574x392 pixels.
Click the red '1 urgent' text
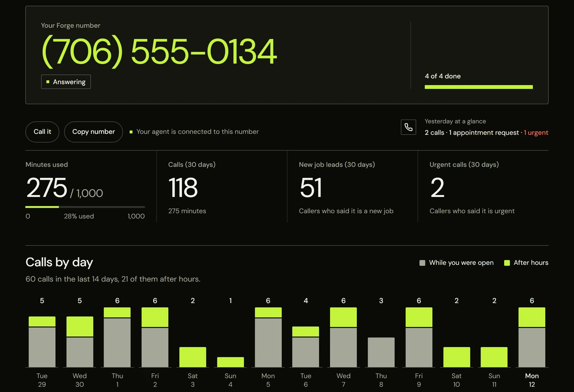pos(536,133)
